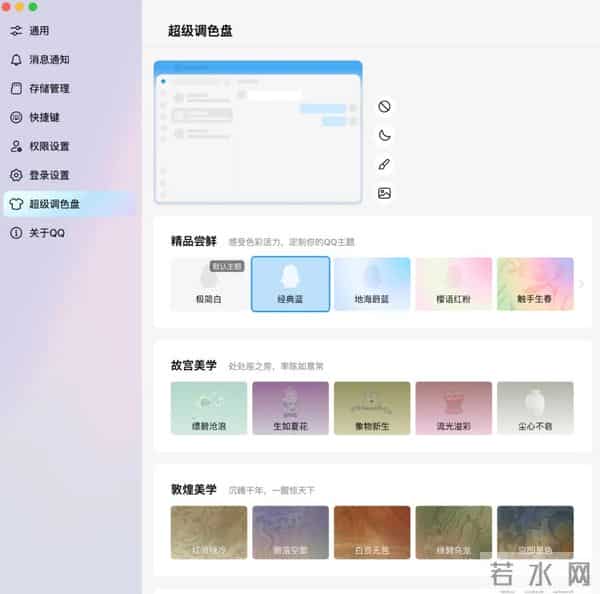Go to 存储管理 storage management
This screenshot has width=600, height=594.
[69, 88]
